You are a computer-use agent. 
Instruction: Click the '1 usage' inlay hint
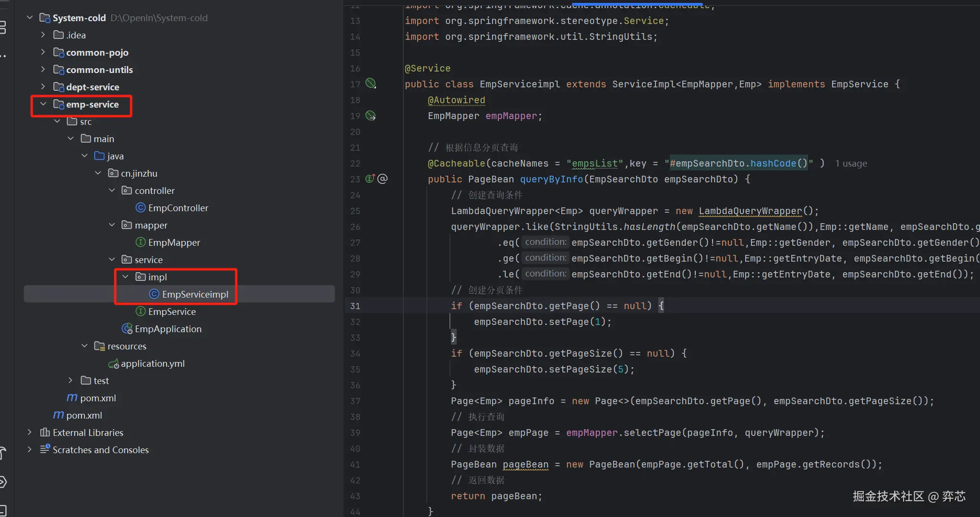(851, 164)
